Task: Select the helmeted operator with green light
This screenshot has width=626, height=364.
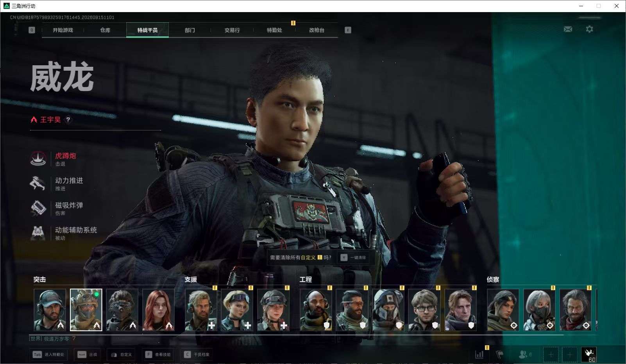Action: pyautogui.click(x=86, y=310)
